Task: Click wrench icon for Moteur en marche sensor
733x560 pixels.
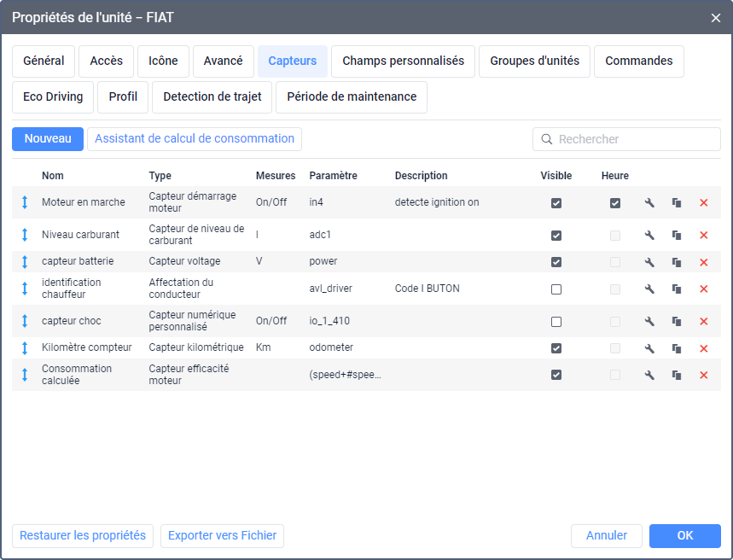Action: click(x=649, y=203)
